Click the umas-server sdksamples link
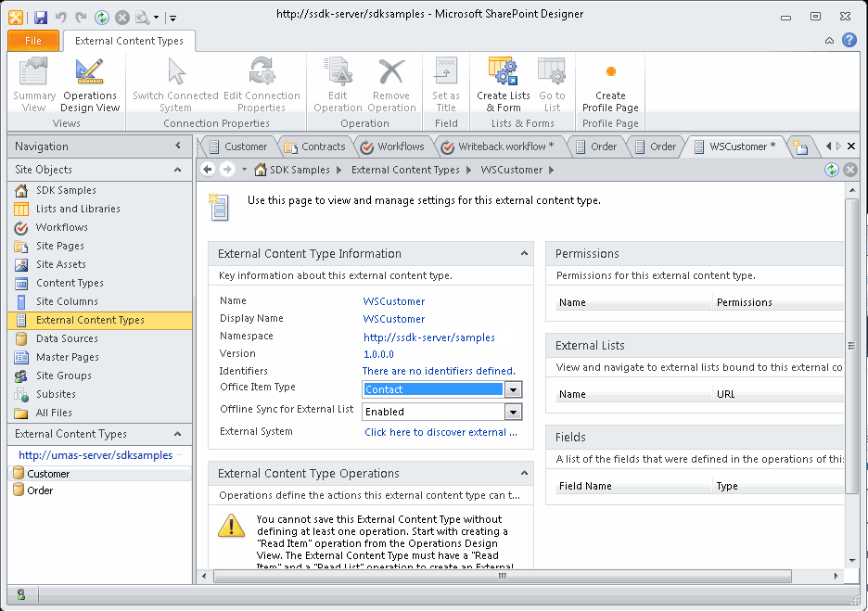Image resolution: width=868 pixels, height=611 pixels. 96,455
